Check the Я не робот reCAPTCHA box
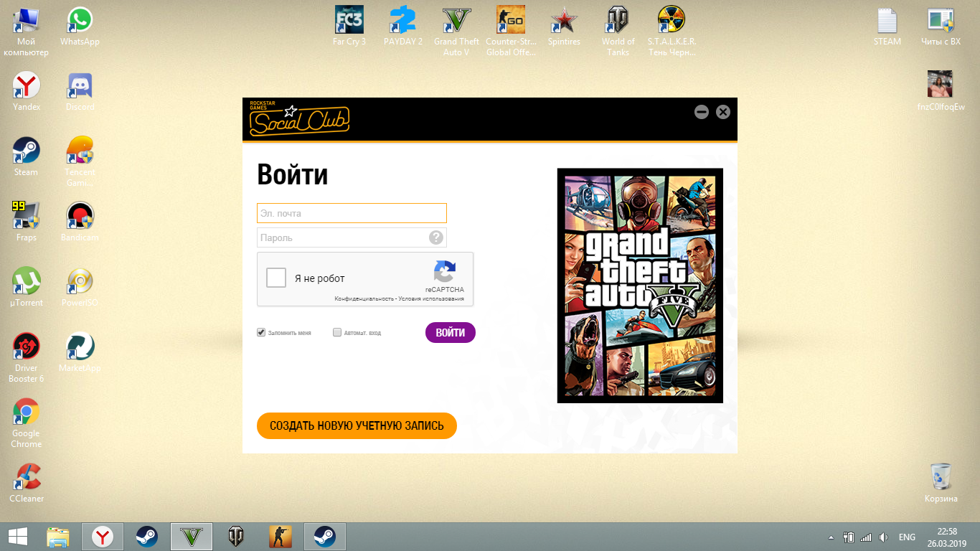 (276, 278)
